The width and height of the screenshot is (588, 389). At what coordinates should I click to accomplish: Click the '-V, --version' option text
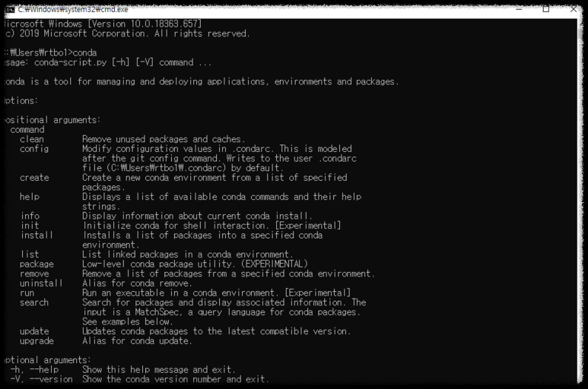pos(42,379)
